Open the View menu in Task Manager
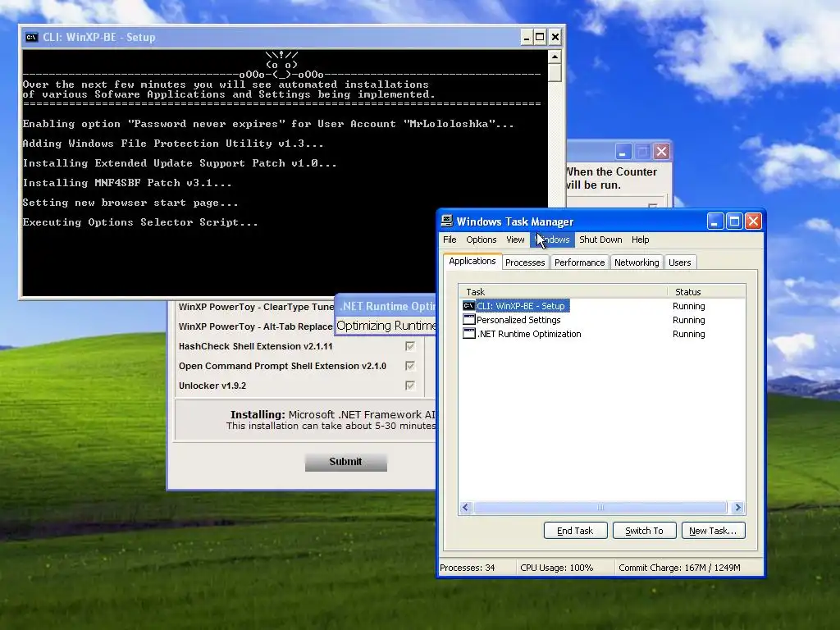This screenshot has width=840, height=630. pos(515,240)
